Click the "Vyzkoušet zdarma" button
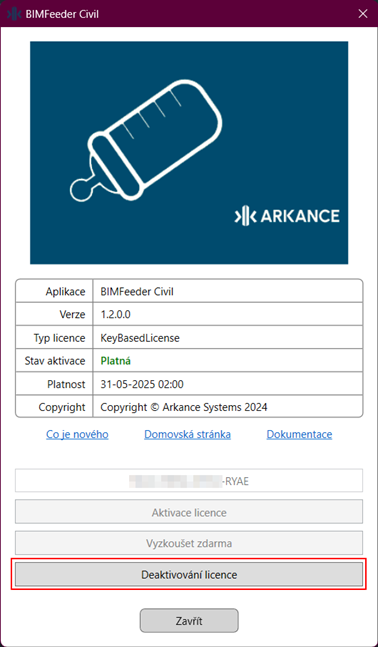 point(189,543)
